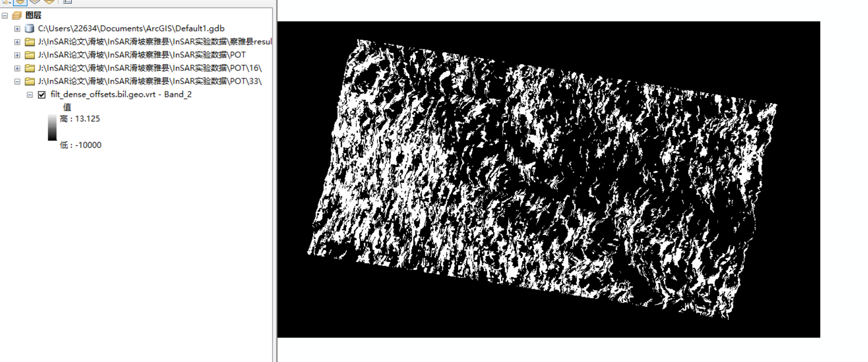Viewport: 868px width, 362px height.
Task: Uncheck filt_dense_offsets.bil.geo.vrt layer visibility
Action: pyautogui.click(x=41, y=94)
